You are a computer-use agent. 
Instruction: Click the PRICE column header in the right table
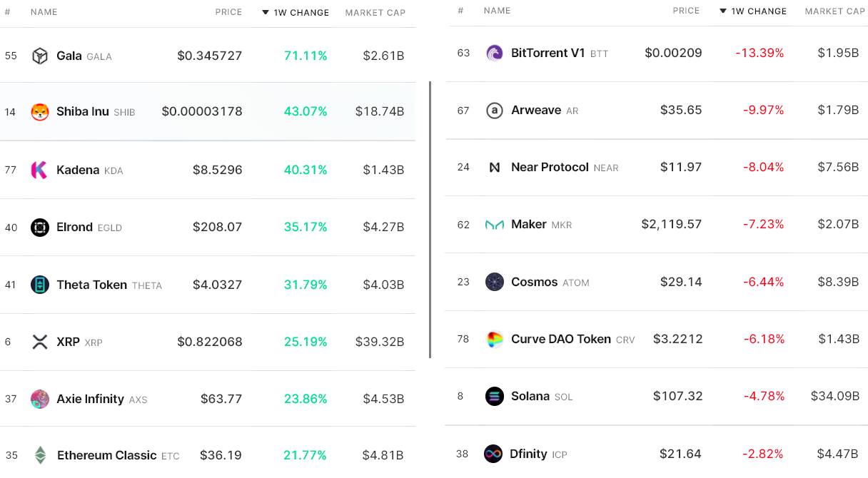[686, 11]
